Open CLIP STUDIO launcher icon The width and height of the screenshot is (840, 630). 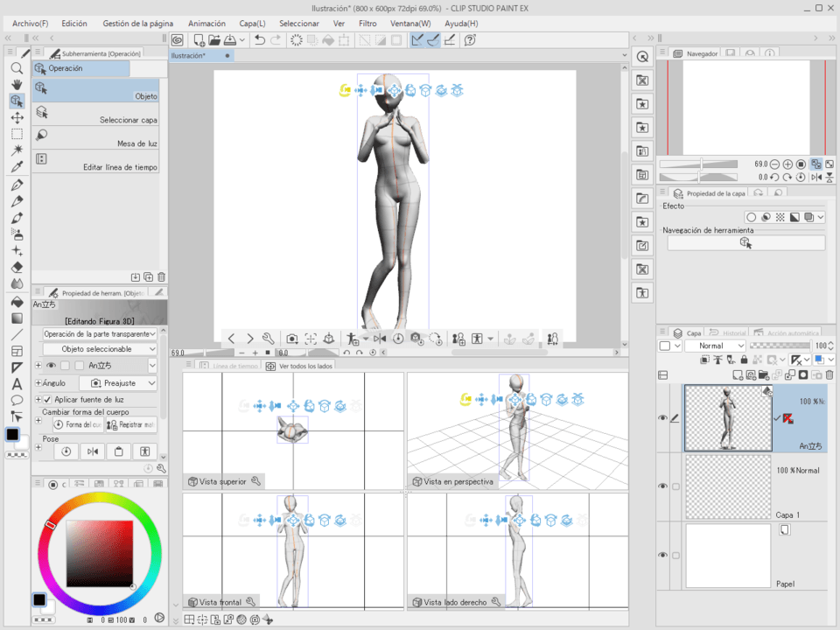[178, 39]
